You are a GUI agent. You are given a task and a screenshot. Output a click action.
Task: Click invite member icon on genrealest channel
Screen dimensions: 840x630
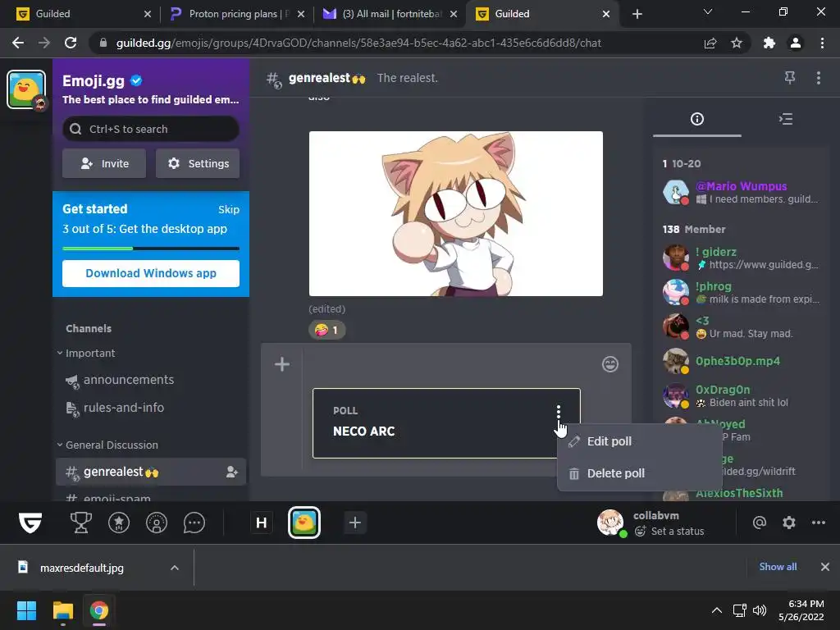coord(231,472)
